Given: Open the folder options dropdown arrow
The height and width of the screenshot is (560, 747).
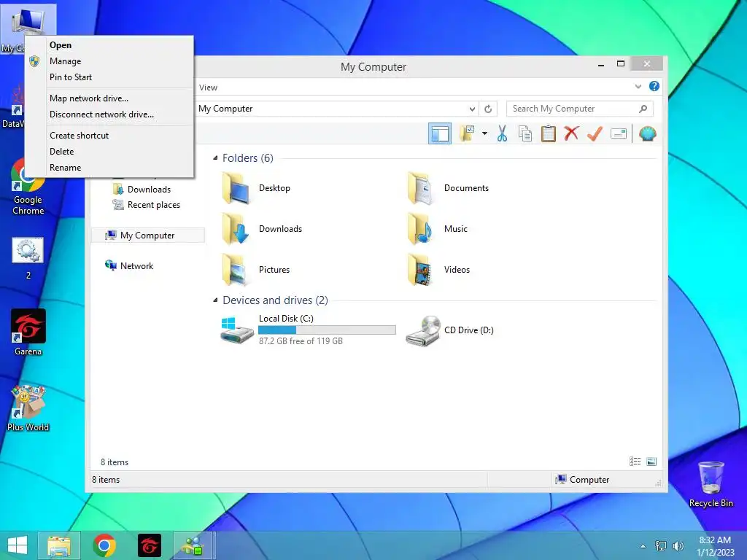Looking at the screenshot, I should click(x=484, y=134).
